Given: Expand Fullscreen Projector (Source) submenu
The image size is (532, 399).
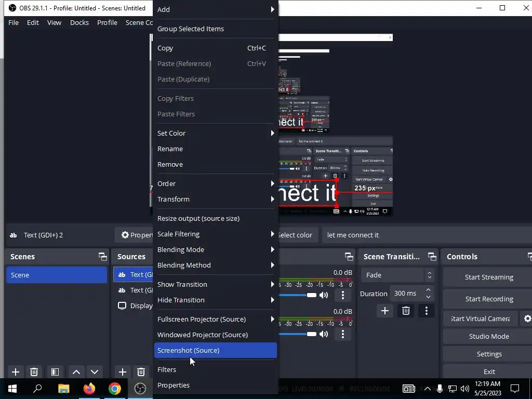Looking at the screenshot, I should coord(216,320).
